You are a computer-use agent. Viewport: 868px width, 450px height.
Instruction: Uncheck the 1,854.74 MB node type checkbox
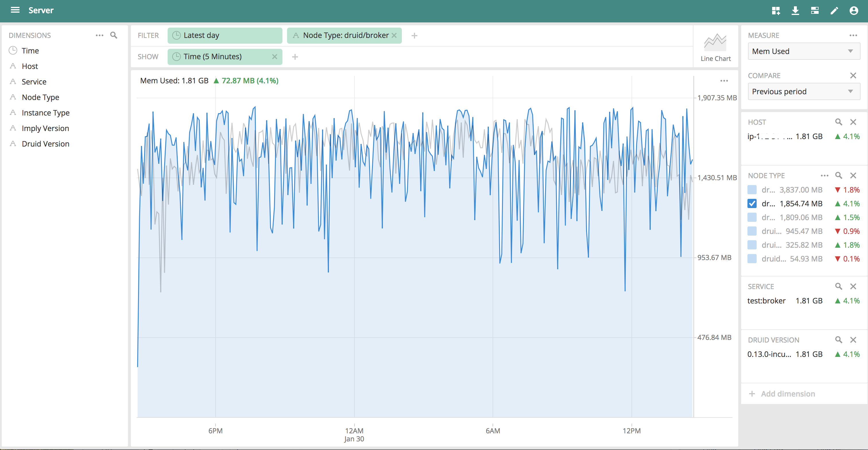pos(752,203)
